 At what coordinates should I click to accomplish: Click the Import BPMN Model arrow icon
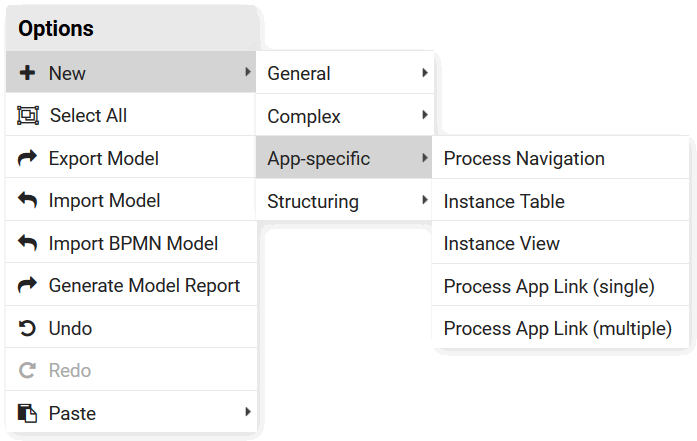[x=27, y=243]
